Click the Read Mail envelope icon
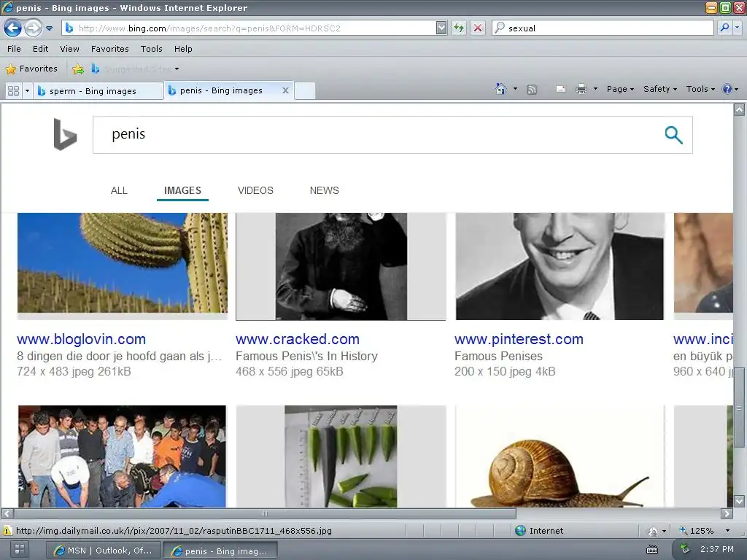 tap(561, 89)
